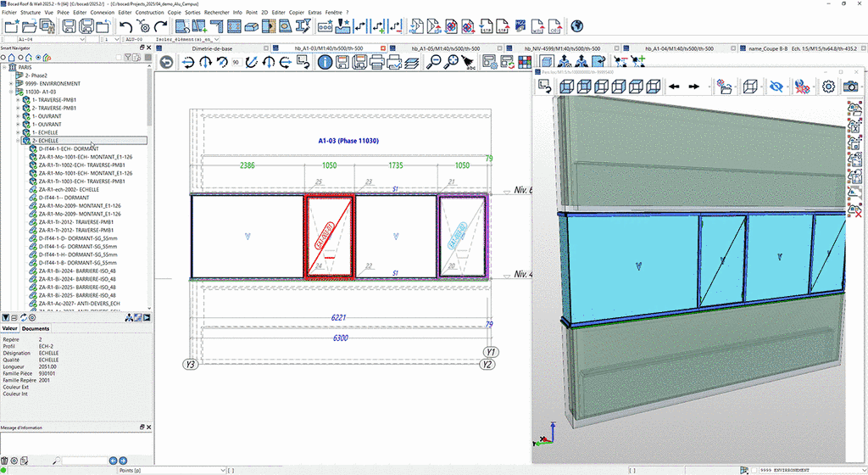Expand the 9999- ENVIRRONEMENT tree node
This screenshot has width=868, height=475.
click(x=11, y=83)
